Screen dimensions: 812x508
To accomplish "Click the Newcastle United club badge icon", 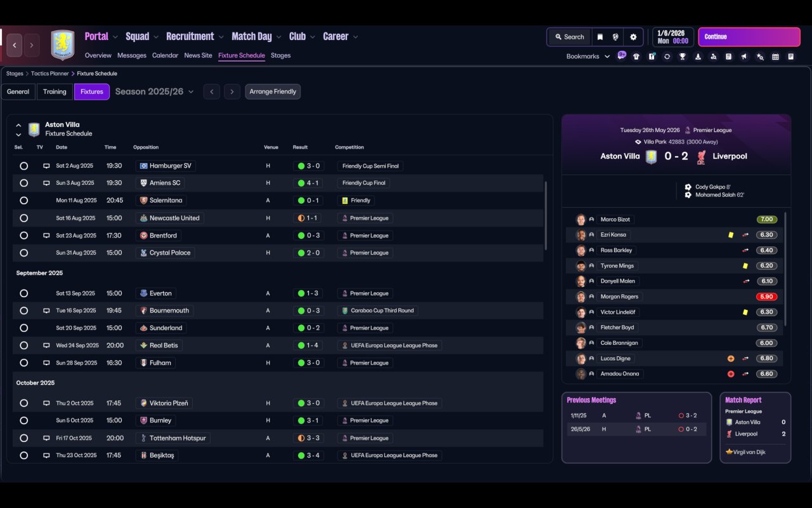I will point(144,218).
